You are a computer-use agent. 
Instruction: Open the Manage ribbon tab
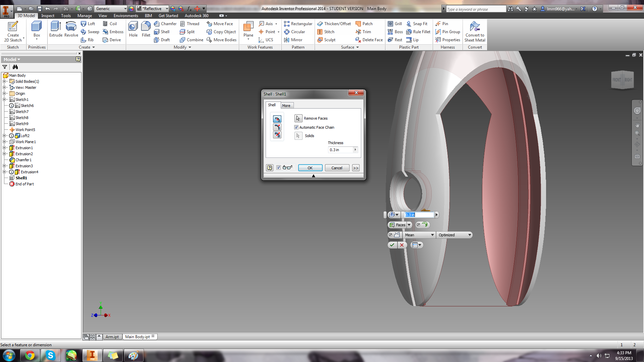coord(85,16)
